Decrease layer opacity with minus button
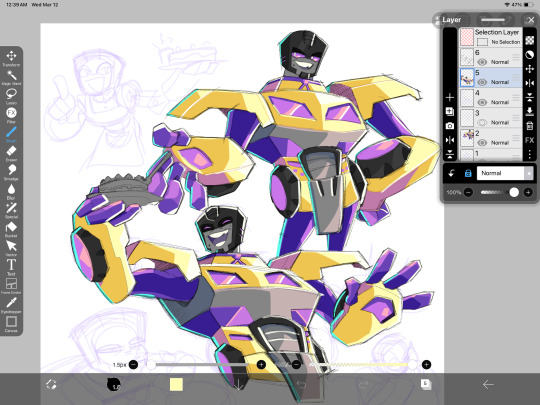This screenshot has height=405, width=540. pos(468,192)
